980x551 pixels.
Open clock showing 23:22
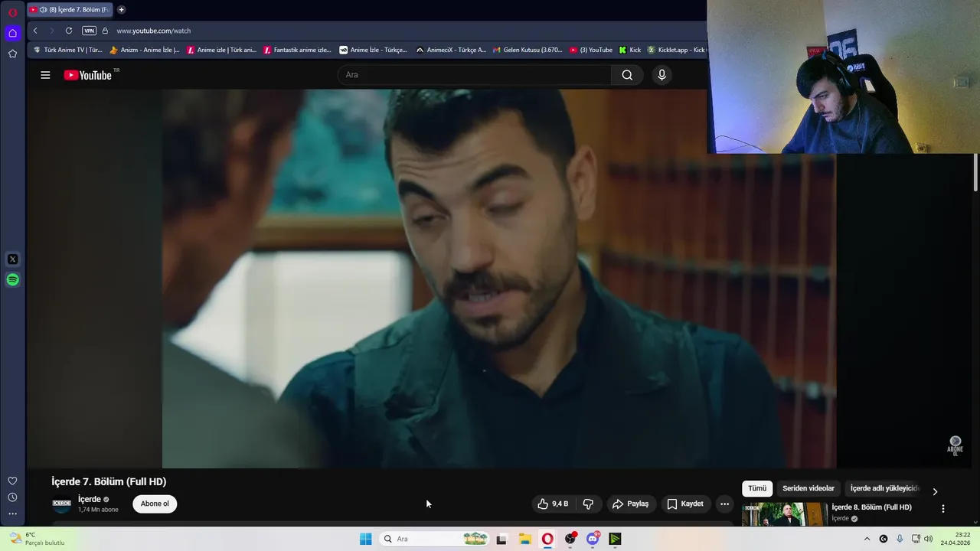click(955, 539)
